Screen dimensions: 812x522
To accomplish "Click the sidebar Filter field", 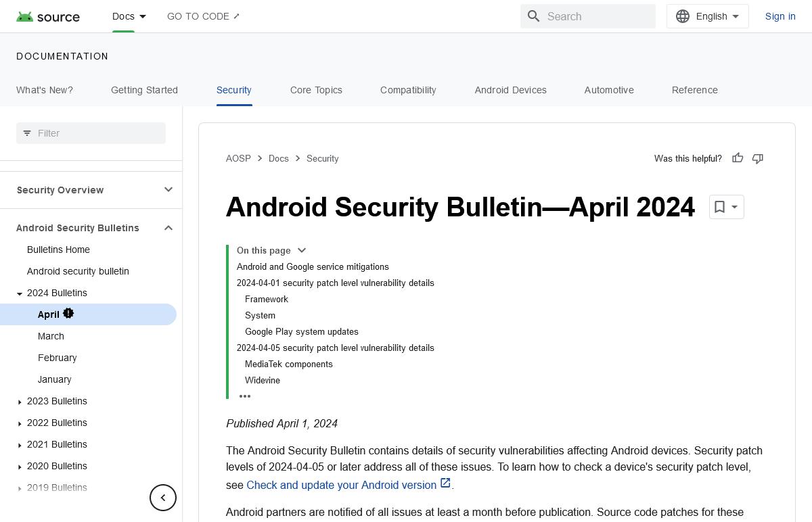I will click(x=91, y=133).
